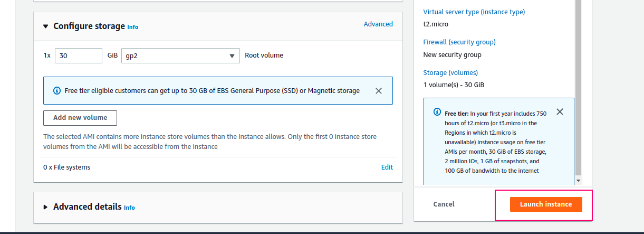The width and height of the screenshot is (644, 234).
Task: Open Info link beside Configure storage
Action: coord(133,27)
